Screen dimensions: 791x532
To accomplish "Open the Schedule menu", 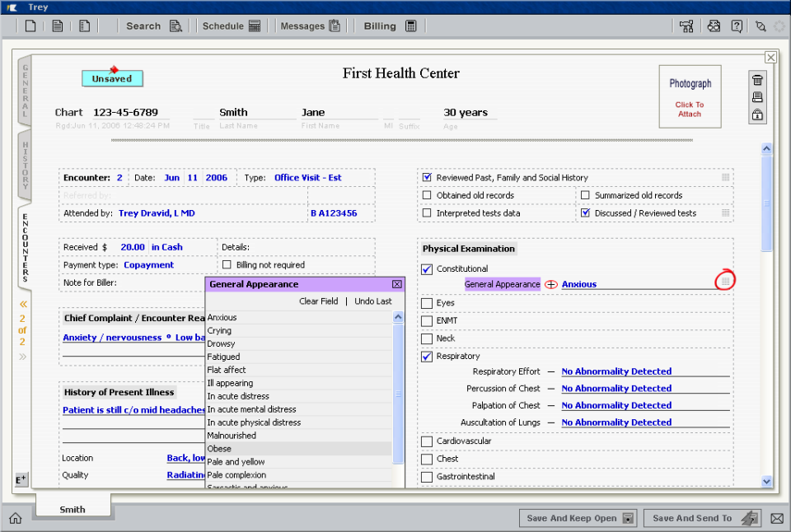I will click(x=223, y=26).
